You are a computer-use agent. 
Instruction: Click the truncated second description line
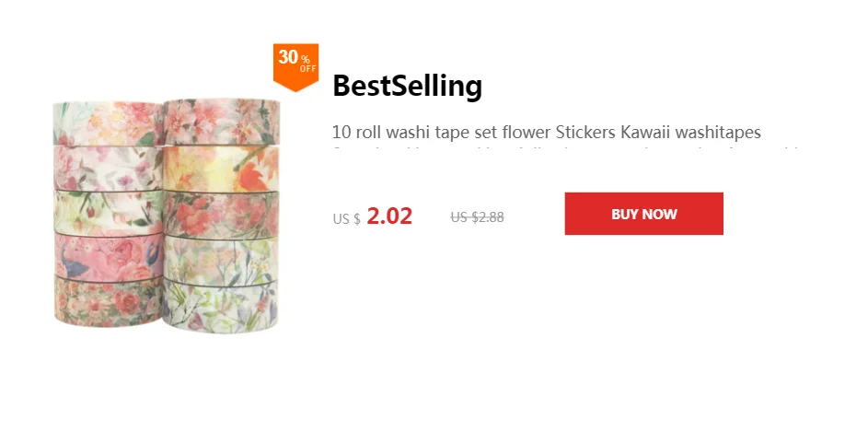click(x=564, y=149)
